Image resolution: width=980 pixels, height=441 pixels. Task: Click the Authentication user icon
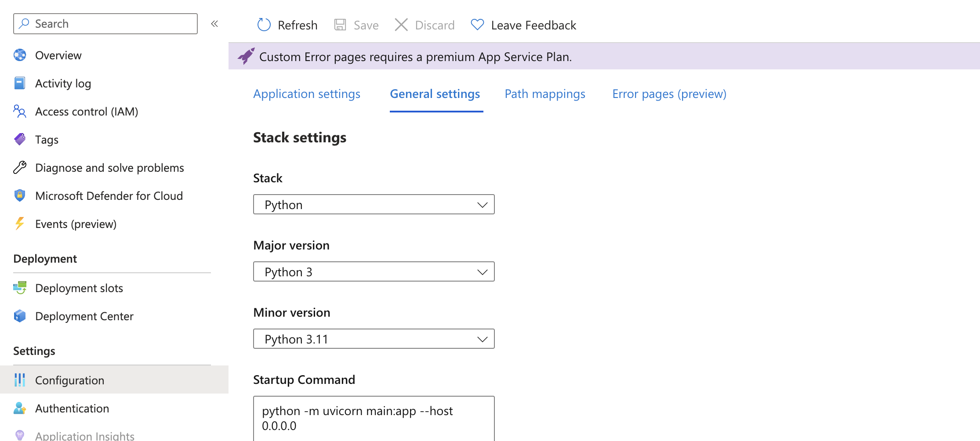coord(20,408)
